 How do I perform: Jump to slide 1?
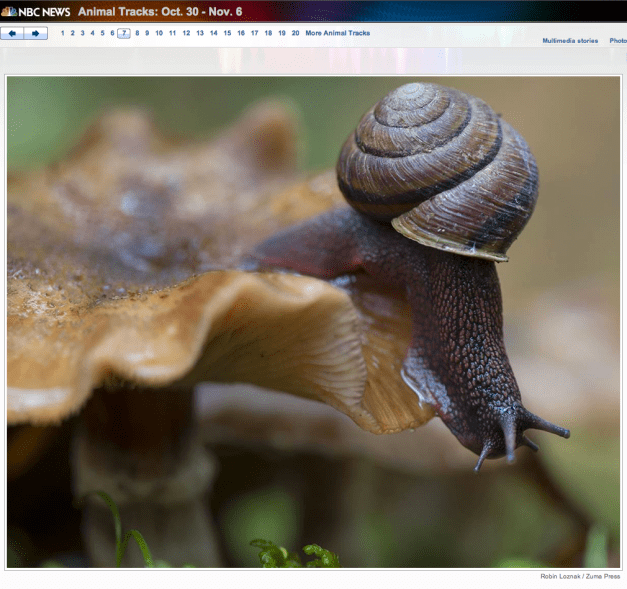click(62, 33)
